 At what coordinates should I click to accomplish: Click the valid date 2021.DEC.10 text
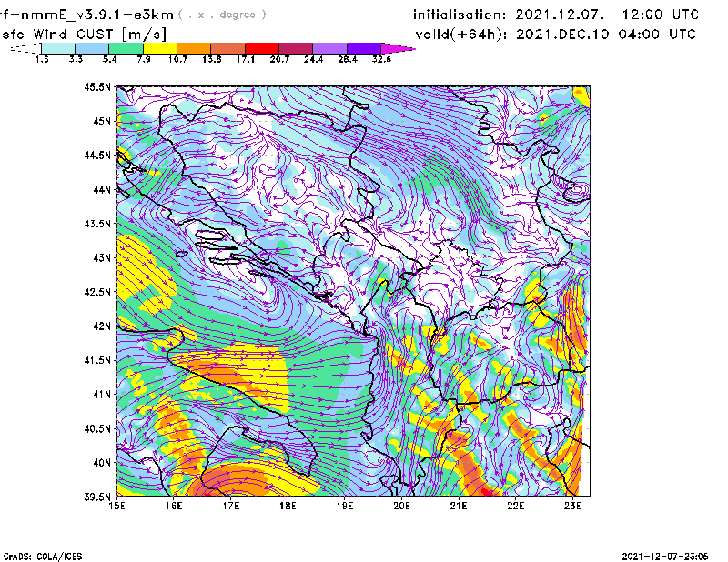pyautogui.click(x=562, y=35)
